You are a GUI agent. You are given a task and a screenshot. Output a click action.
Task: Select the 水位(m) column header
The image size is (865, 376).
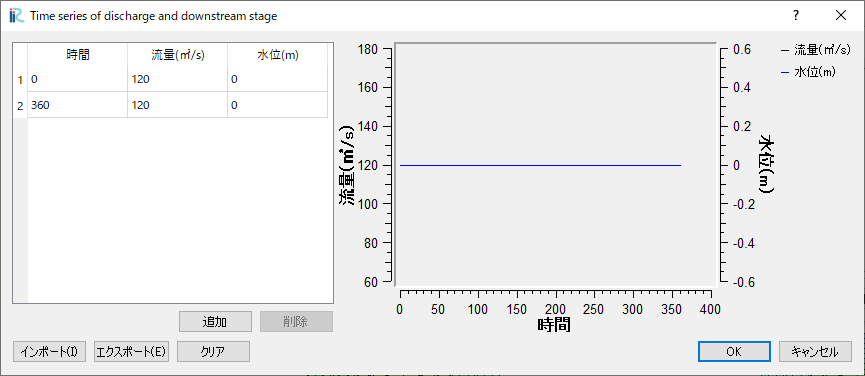277,55
